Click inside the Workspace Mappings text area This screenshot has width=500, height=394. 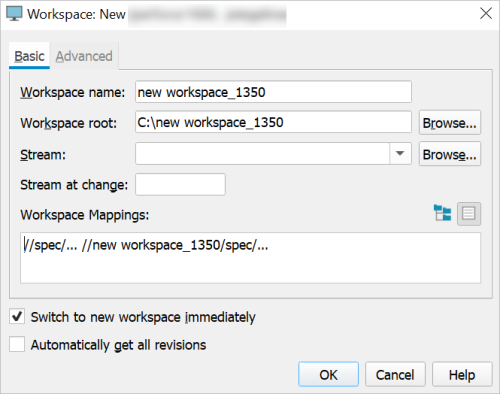[250, 258]
